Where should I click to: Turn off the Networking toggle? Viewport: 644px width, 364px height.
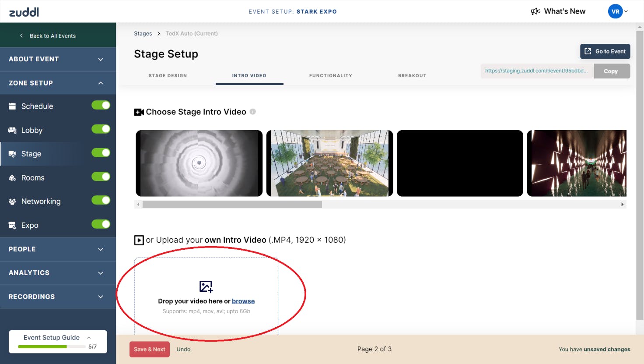tap(101, 200)
